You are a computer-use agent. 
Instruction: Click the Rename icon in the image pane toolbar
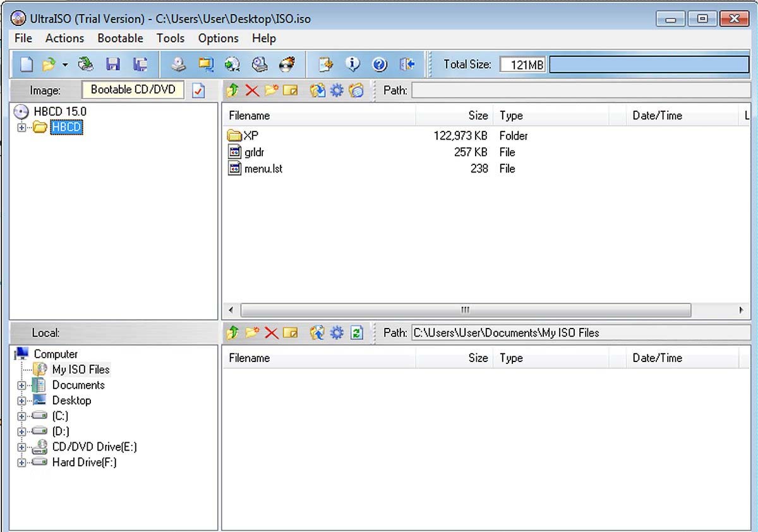(291, 90)
